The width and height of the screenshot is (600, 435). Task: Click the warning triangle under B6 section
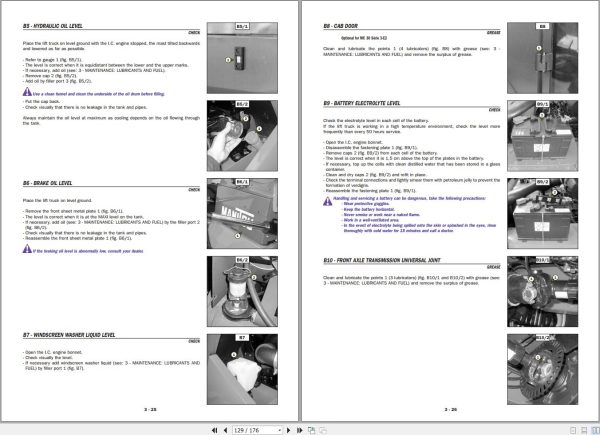point(27,249)
